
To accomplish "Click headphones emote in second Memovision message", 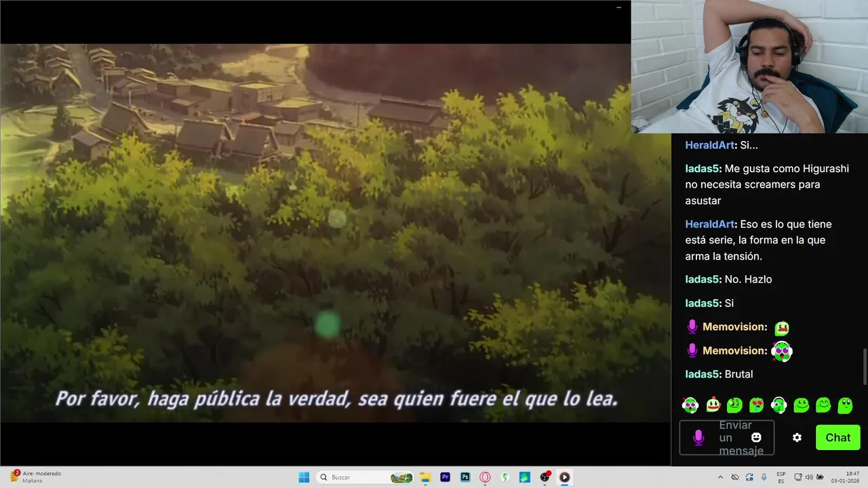I will tap(782, 351).
